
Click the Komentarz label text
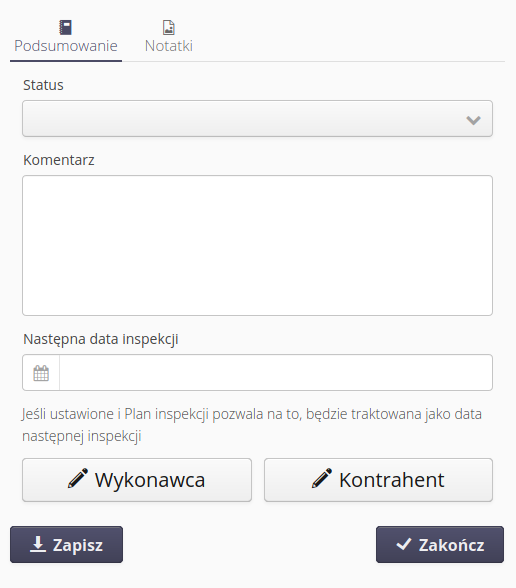tap(59, 160)
